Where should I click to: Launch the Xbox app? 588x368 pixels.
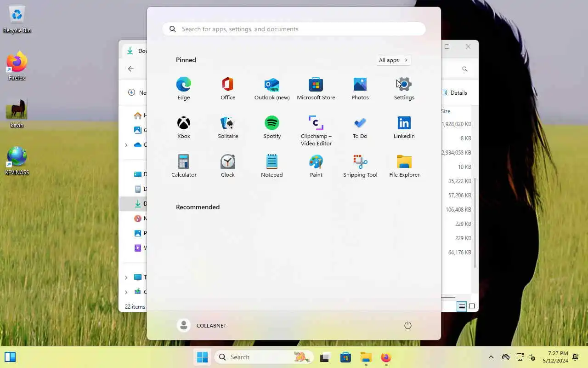(184, 127)
